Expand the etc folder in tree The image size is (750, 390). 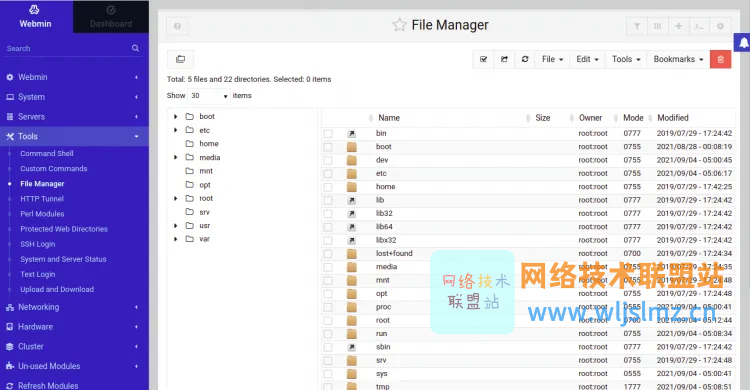click(176, 130)
